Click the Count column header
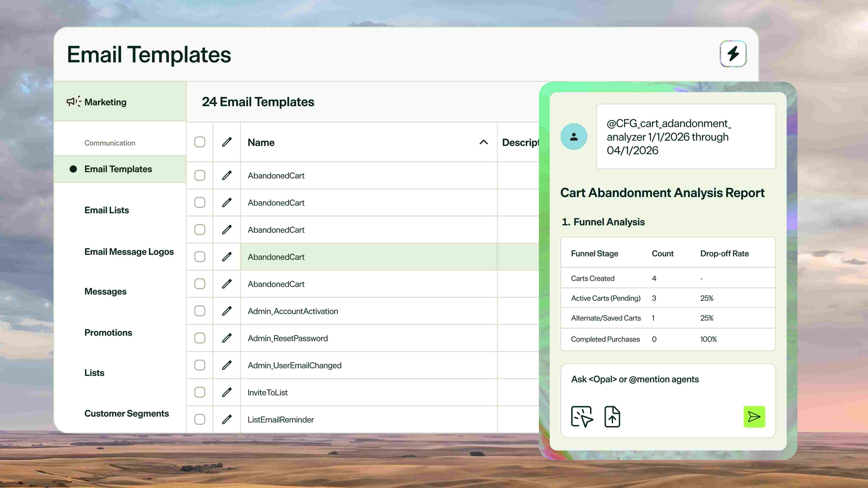Screen dimensions: 868x488 tap(663, 253)
